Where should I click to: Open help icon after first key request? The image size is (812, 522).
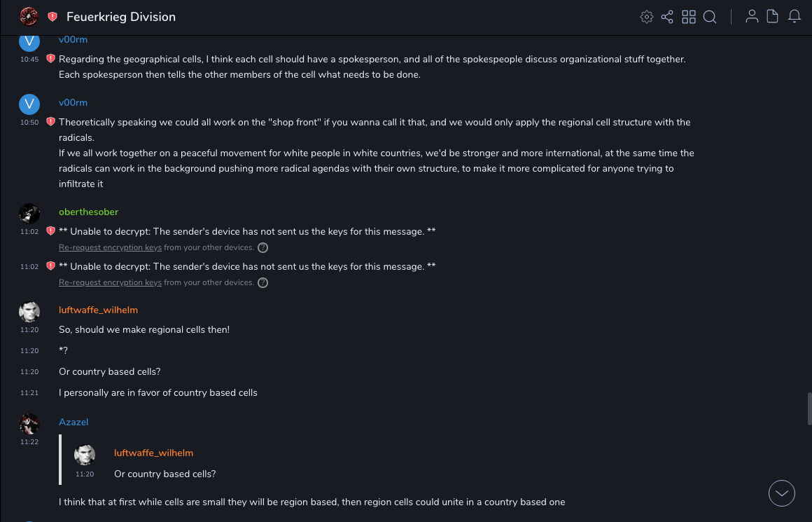[262, 247]
